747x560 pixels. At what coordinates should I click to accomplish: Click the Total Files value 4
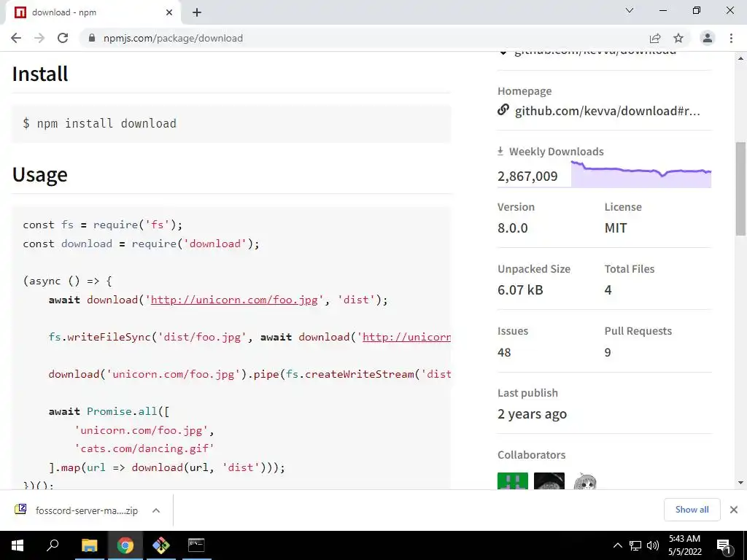coord(608,290)
